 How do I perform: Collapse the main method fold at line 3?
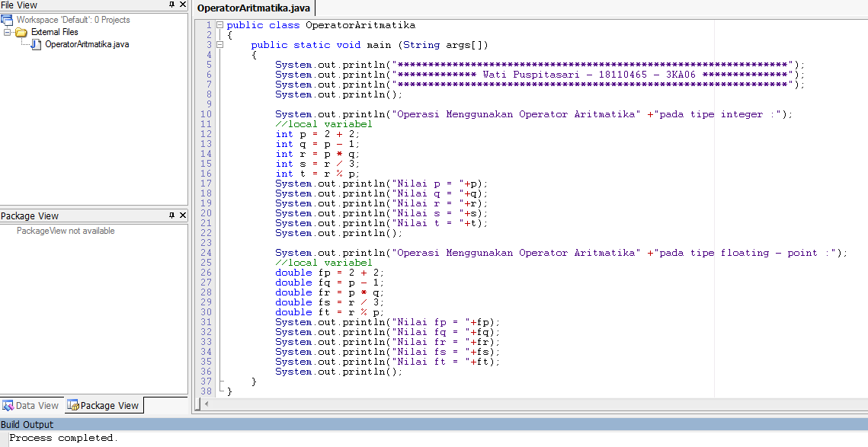tap(219, 45)
